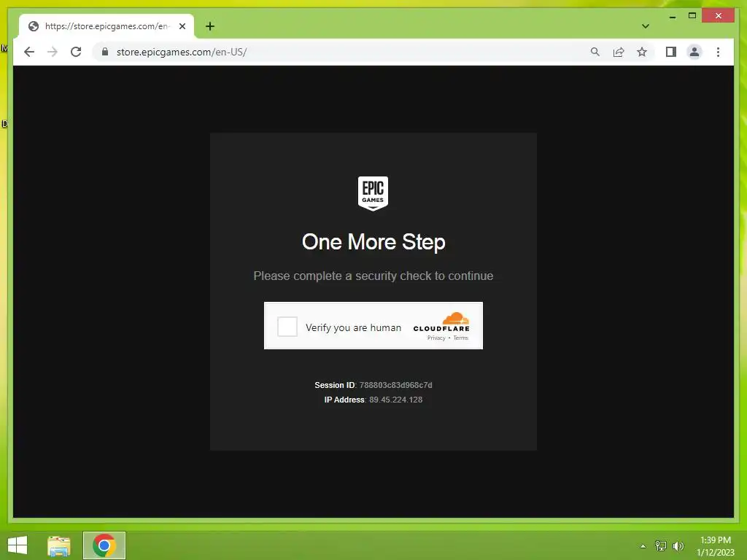Screen dimensions: 747x560
Task: Open Chrome three-dot menu
Action: (x=718, y=52)
